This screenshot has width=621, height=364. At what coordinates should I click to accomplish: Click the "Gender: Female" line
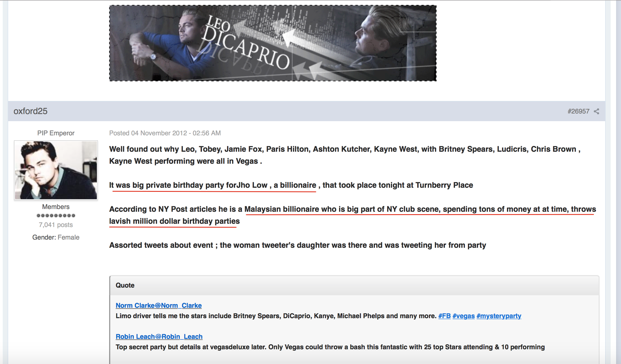(x=56, y=237)
